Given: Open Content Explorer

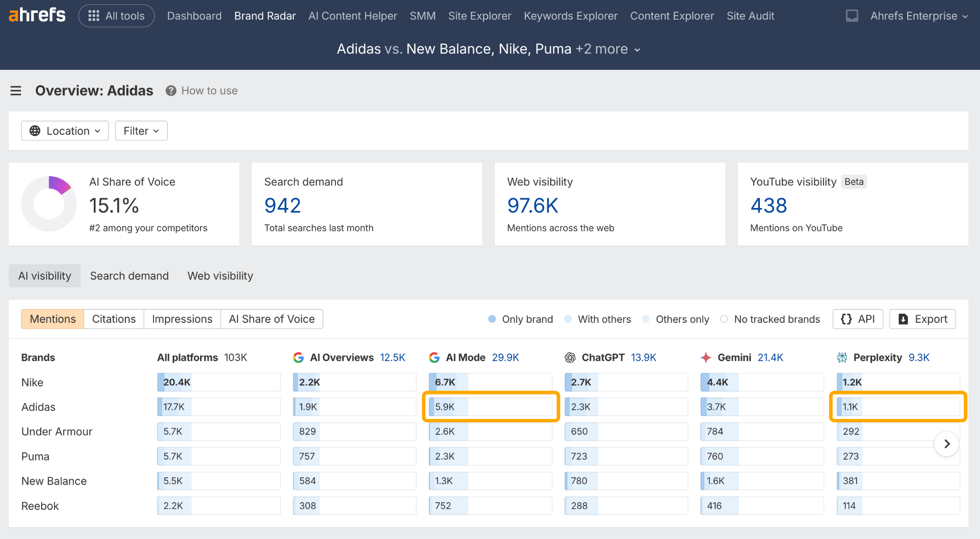Looking at the screenshot, I should pos(672,16).
